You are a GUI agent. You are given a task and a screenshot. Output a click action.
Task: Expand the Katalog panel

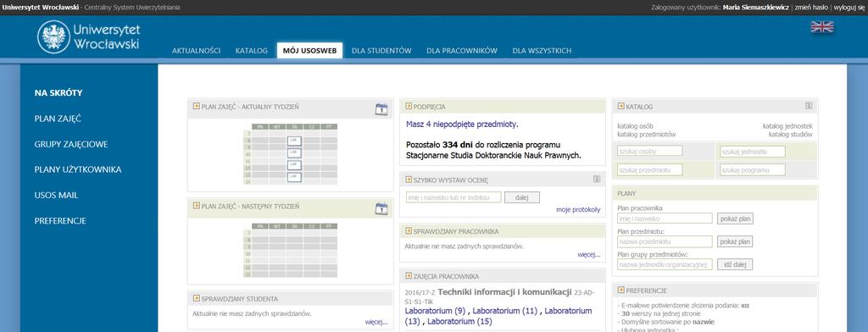pyautogui.click(x=621, y=106)
